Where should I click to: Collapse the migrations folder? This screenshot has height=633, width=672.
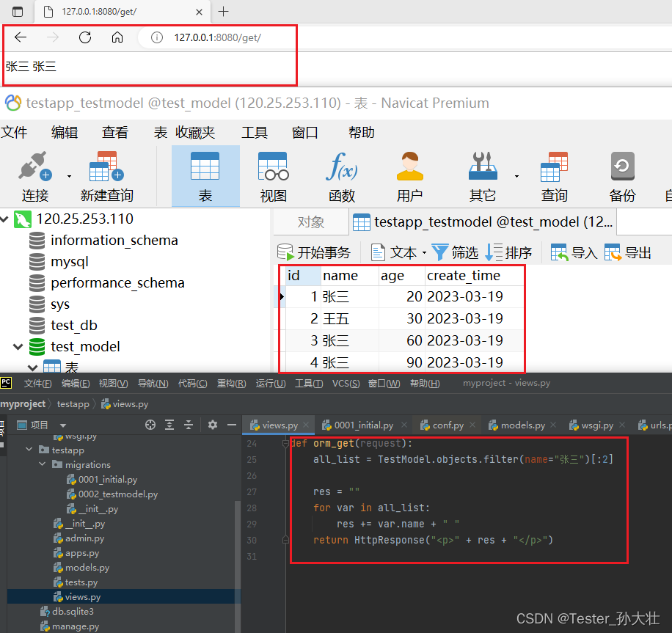(43, 464)
